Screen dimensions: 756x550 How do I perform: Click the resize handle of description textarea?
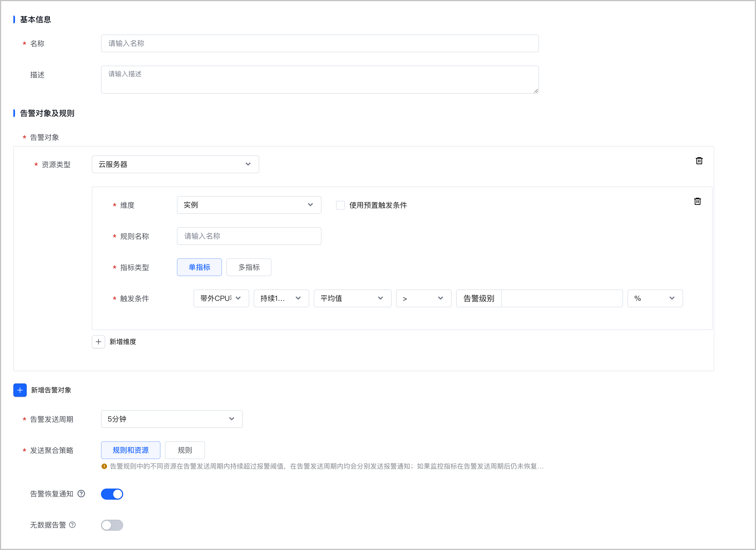536,91
